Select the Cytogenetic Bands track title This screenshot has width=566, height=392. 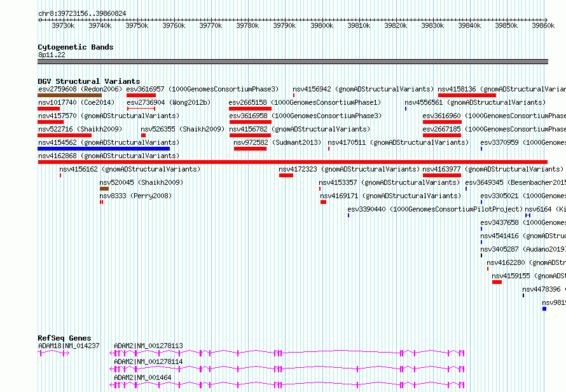point(76,47)
